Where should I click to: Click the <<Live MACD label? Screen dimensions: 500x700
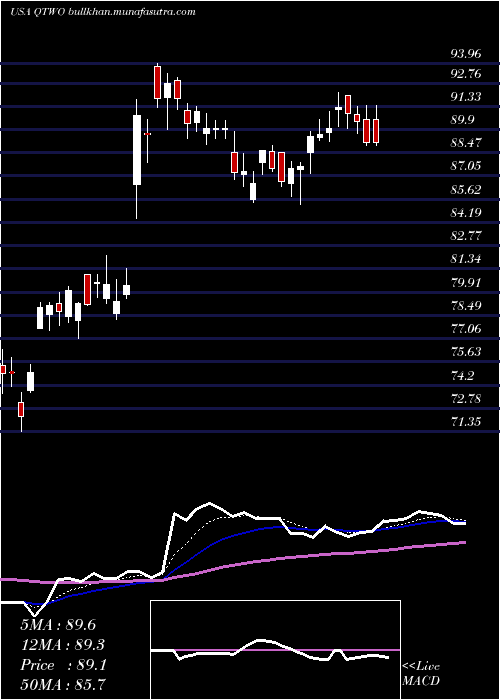(x=421, y=674)
